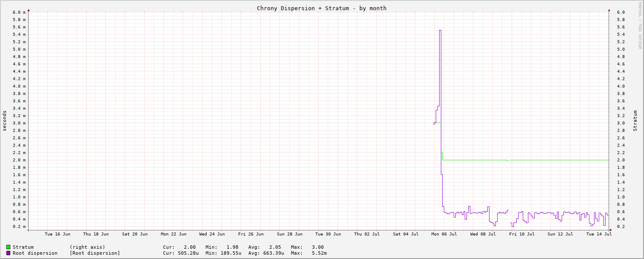Click right axis tick '2.0'
The image size is (644, 259).
(621, 160)
